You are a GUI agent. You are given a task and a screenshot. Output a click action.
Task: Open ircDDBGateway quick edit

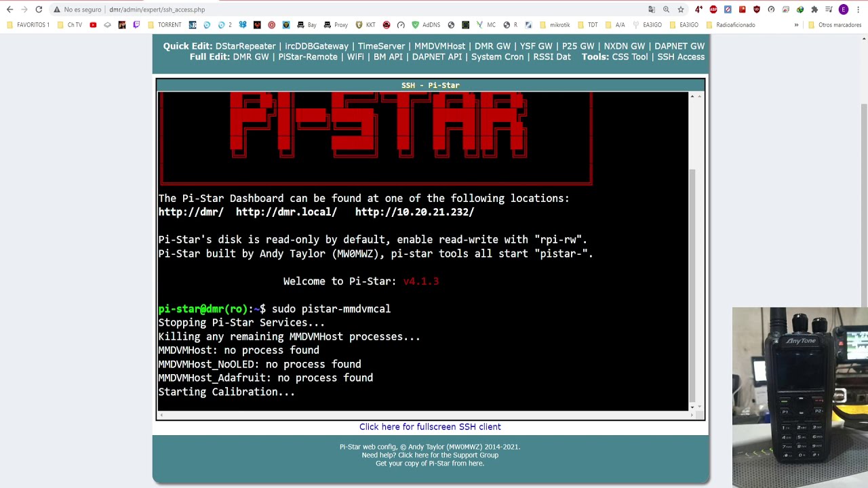pos(317,46)
